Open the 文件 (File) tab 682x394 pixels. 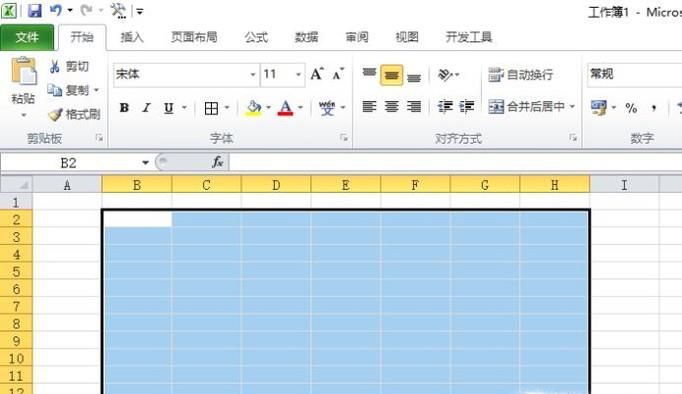[x=27, y=37]
